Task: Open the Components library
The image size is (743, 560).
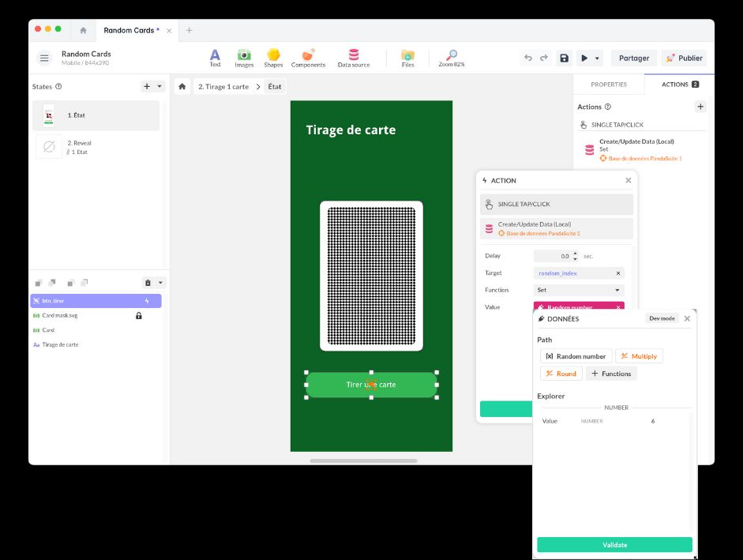Action: (308, 58)
